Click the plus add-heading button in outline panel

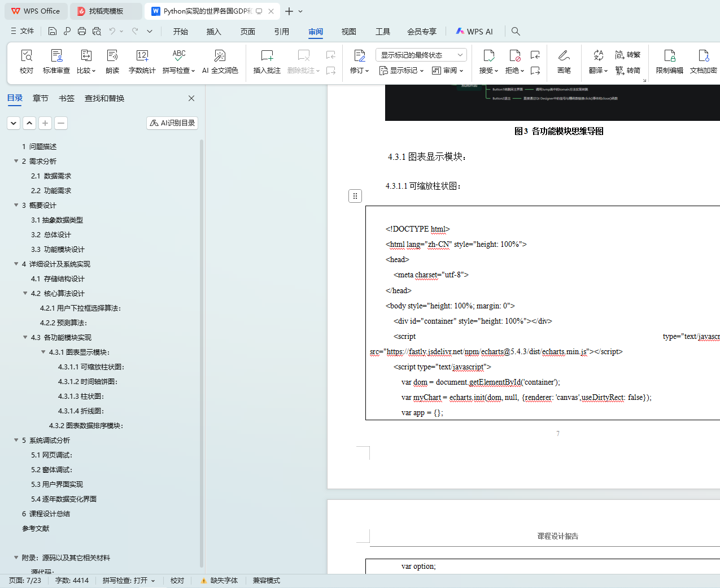tap(46, 123)
